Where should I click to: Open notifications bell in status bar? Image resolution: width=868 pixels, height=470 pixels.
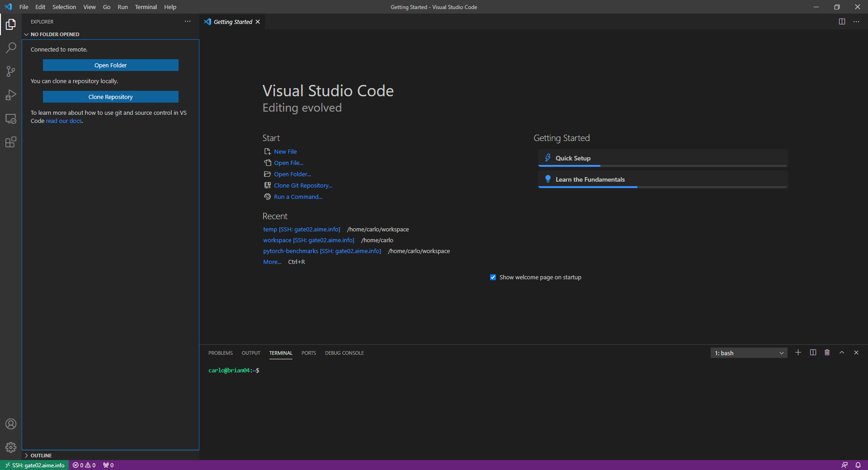(858, 465)
